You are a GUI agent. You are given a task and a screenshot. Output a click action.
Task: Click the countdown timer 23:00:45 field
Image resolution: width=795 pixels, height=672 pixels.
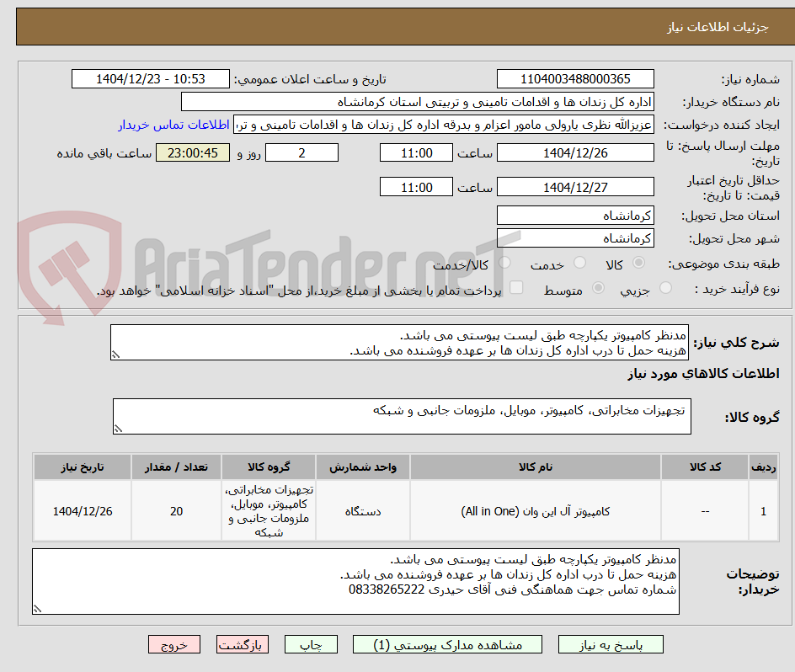point(193,152)
